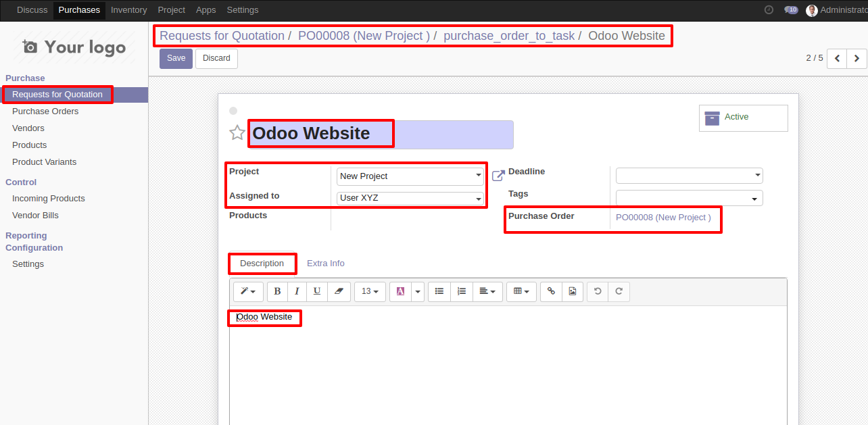Screen dimensions: 868x425
Task: Open PO00008 (New Project) purchase order link
Action: point(663,218)
